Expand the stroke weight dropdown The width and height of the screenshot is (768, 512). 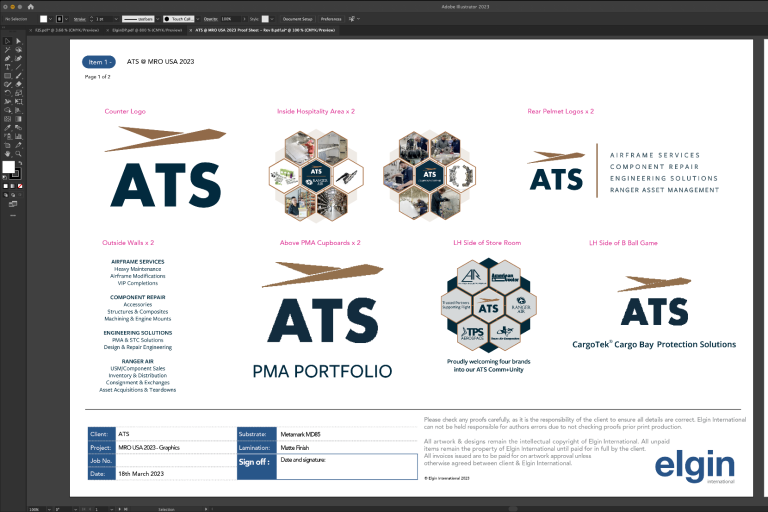116,19
